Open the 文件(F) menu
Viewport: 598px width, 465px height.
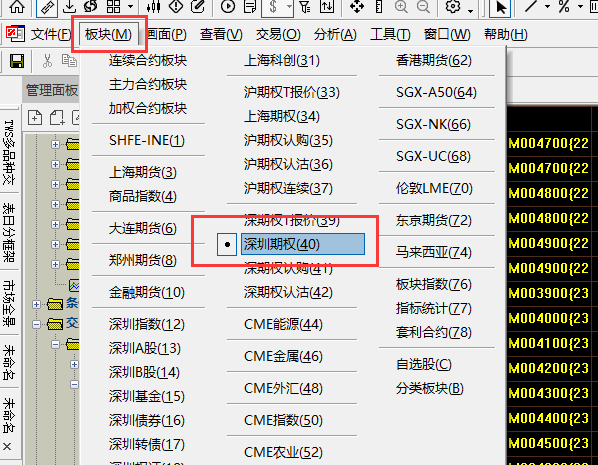point(51,34)
